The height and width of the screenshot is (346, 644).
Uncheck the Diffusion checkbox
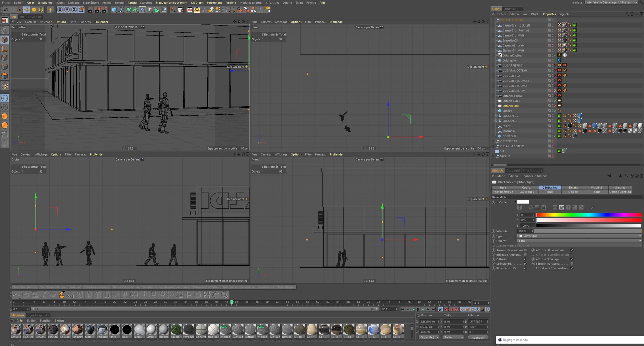[525, 259]
